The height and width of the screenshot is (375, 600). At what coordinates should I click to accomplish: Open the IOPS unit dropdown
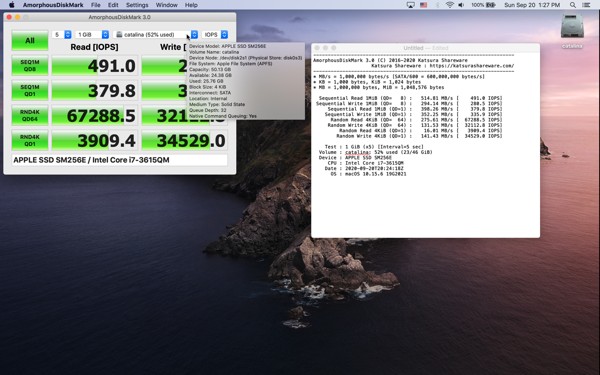tap(215, 34)
